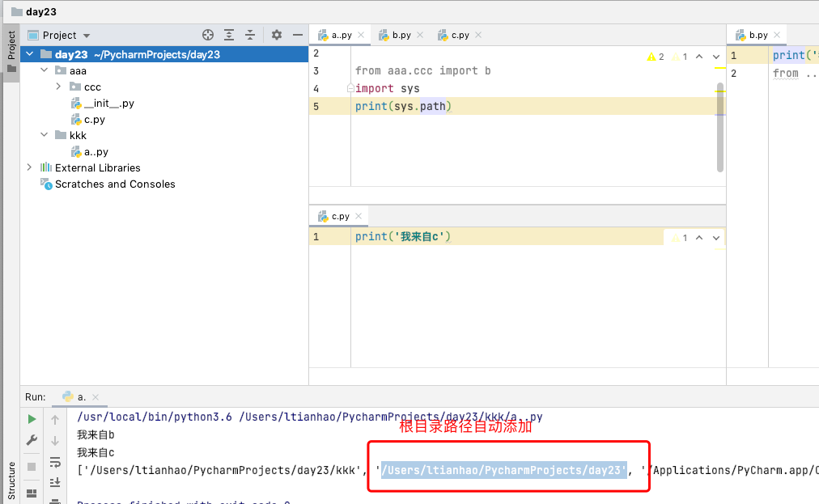The image size is (819, 504).
Task: Toggle scroll to end in Run console
Action: 55,482
